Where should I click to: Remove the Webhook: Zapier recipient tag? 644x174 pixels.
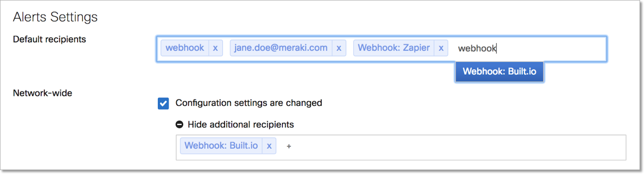pos(441,48)
